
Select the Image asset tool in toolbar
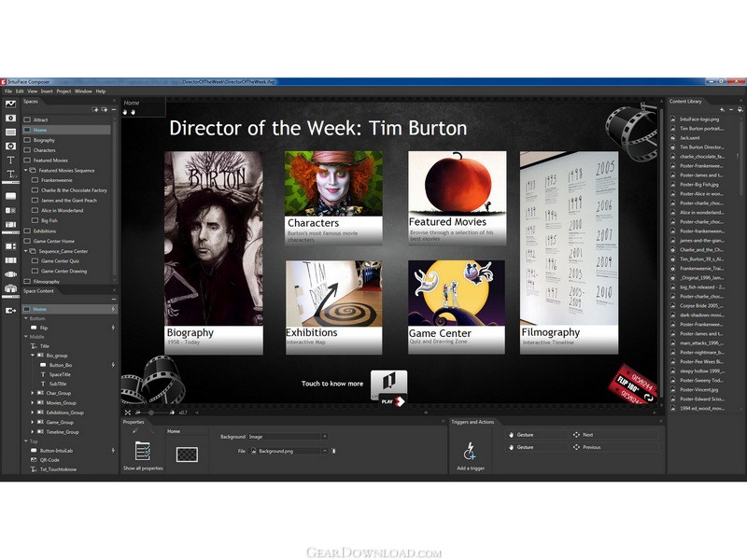point(10,104)
